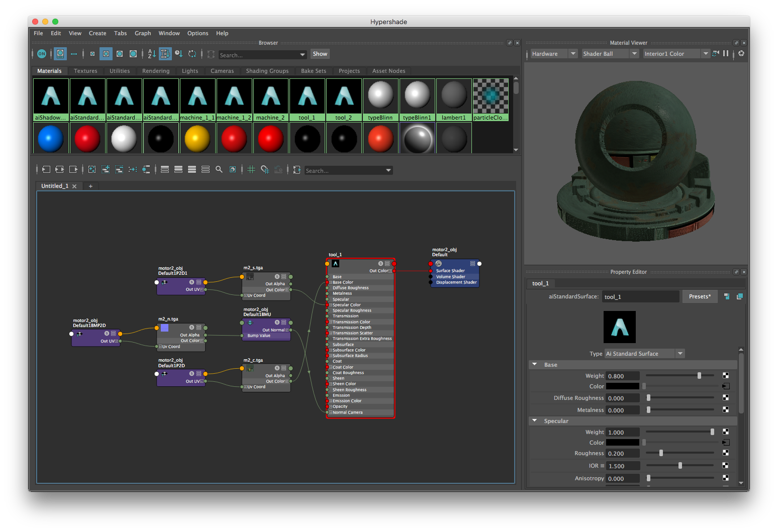
Task: Pause the Material Viewer rendering
Action: click(726, 53)
